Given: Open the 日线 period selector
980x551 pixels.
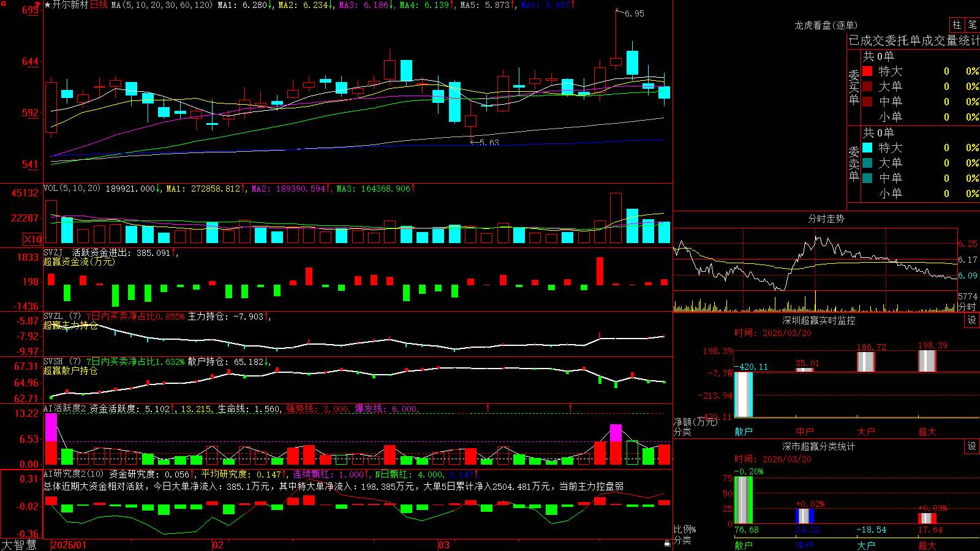Looking at the screenshot, I should tap(99, 5).
